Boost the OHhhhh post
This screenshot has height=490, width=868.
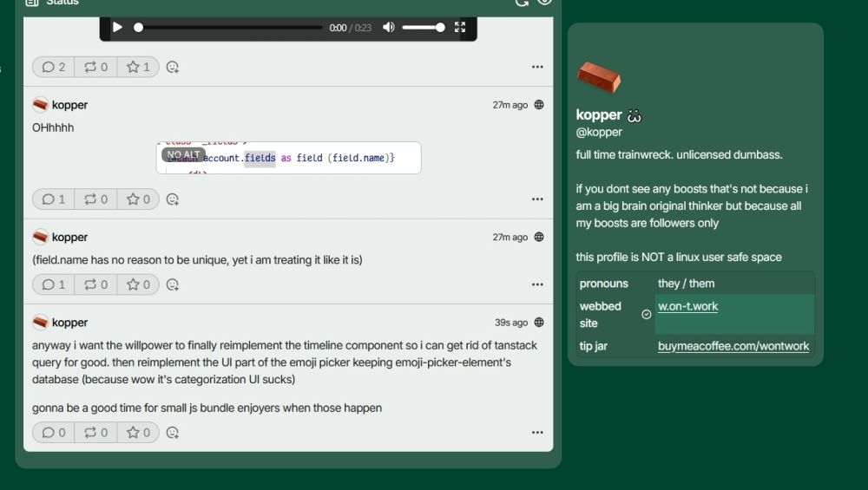pyautogui.click(x=95, y=199)
